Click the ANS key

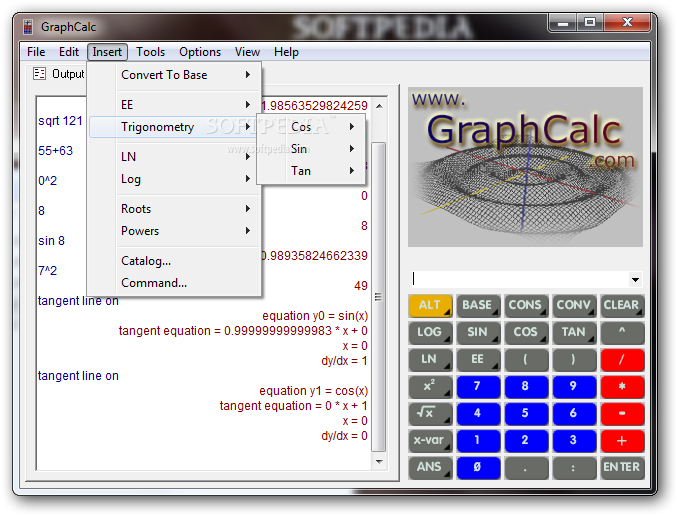coord(430,468)
